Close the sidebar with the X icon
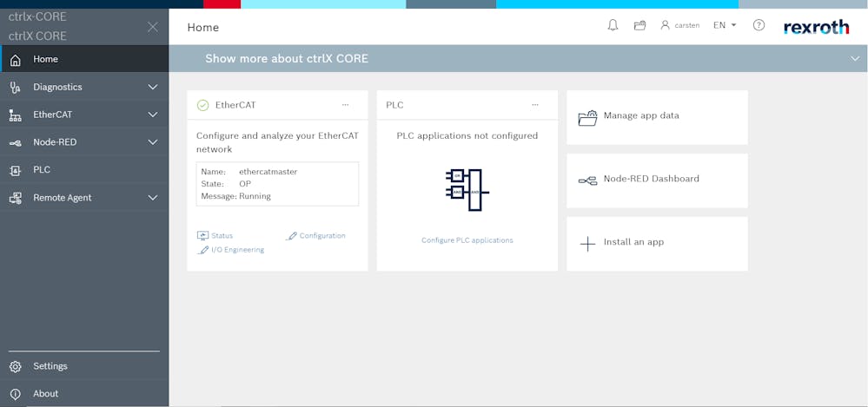This screenshot has height=407, width=868. coord(153,27)
